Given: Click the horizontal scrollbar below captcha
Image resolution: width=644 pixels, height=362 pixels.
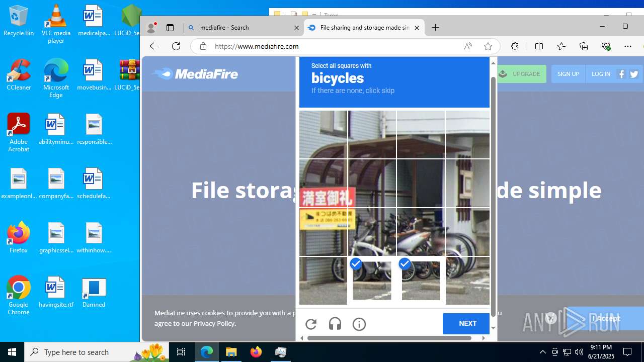Looking at the screenshot, I should click(389, 338).
